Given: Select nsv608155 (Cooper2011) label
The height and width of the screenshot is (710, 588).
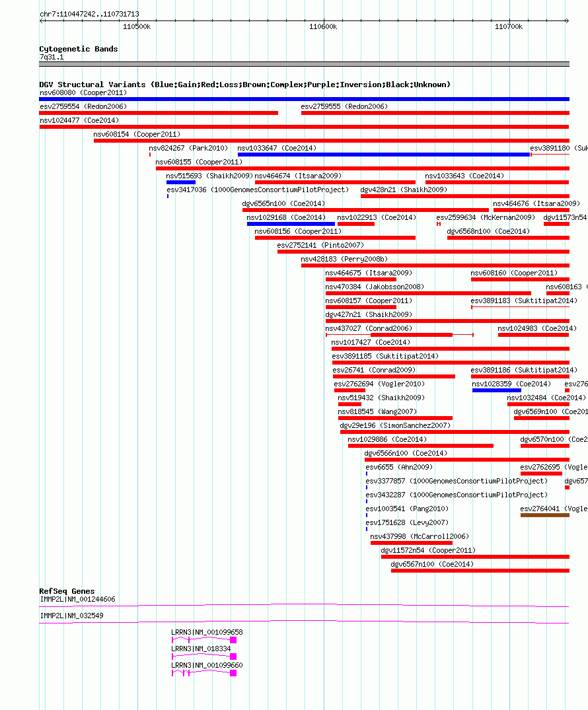Looking at the screenshot, I should (199, 162).
